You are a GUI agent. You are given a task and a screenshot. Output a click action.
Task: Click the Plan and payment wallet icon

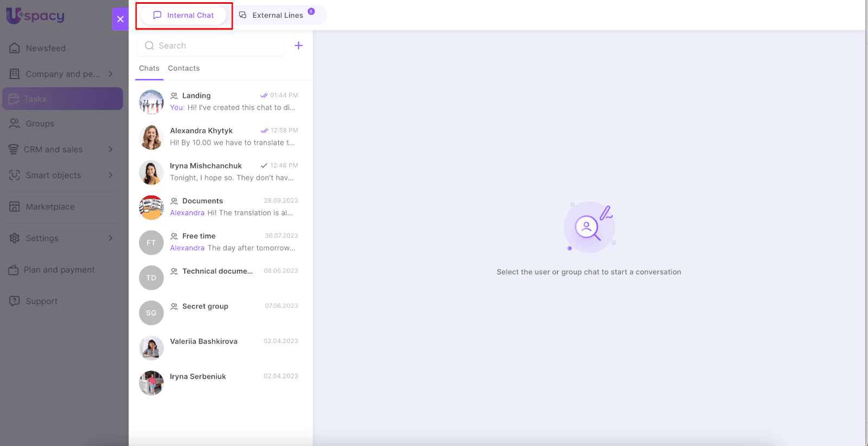[x=14, y=270]
